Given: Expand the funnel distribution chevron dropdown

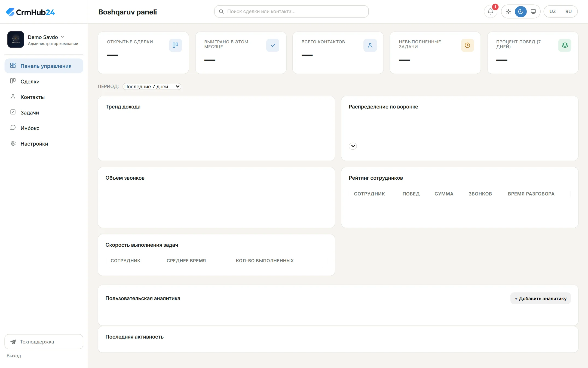Looking at the screenshot, I should point(353,146).
